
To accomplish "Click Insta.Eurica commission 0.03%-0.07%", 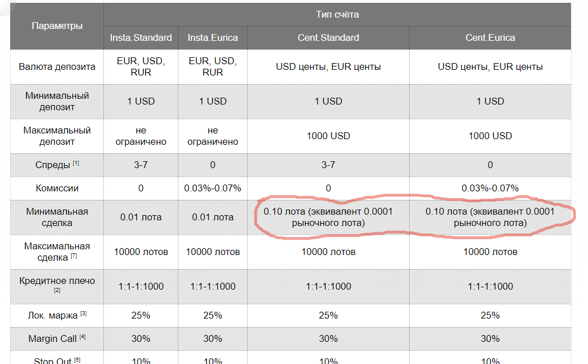I will (212, 188).
